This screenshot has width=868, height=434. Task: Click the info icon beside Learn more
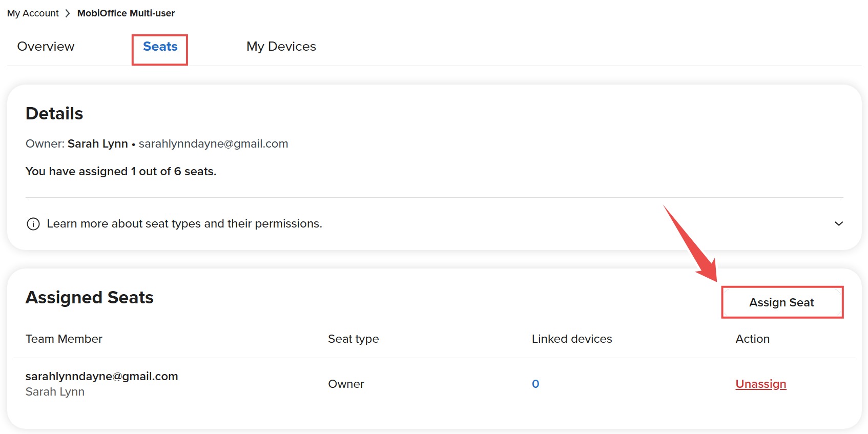click(33, 224)
